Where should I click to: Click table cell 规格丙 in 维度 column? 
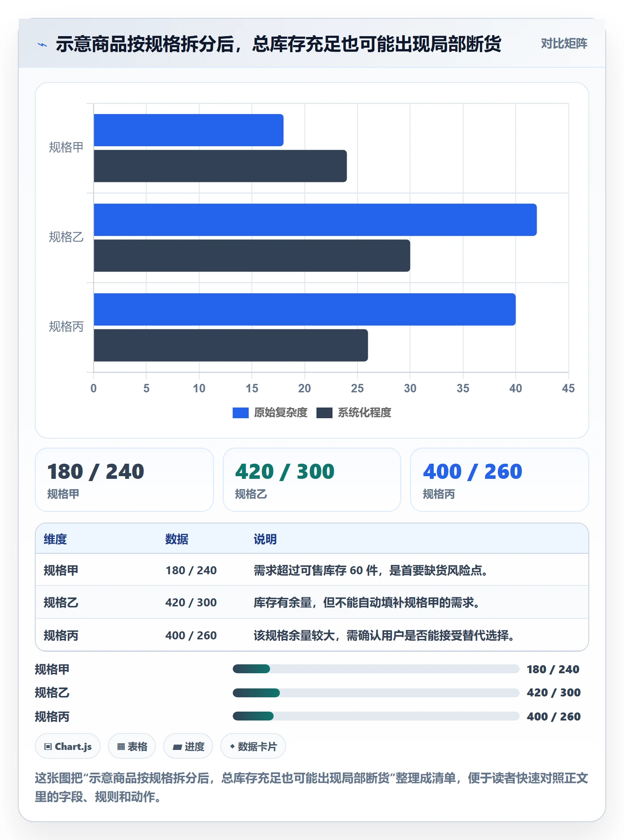(x=61, y=635)
